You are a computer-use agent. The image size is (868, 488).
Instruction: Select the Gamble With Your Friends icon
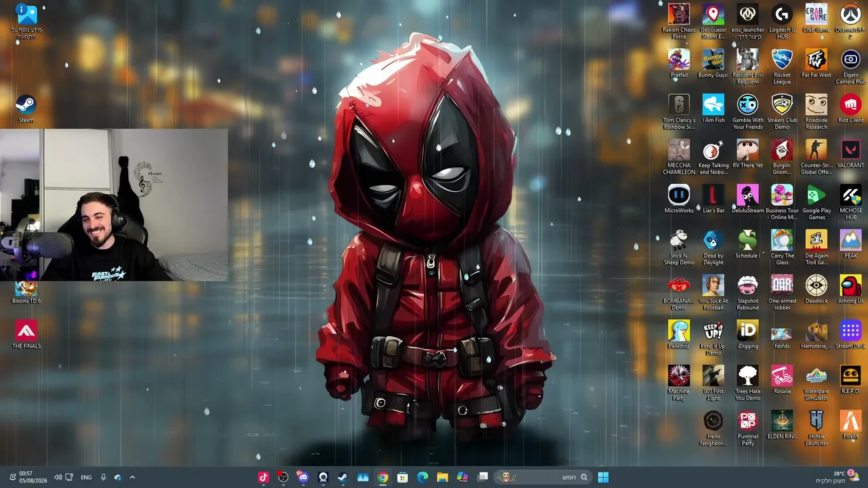tap(747, 112)
